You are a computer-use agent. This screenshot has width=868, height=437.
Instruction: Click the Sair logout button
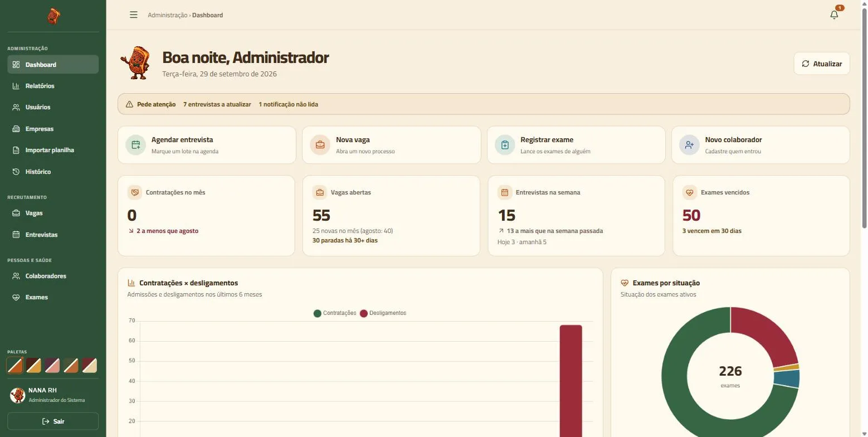[x=53, y=421]
